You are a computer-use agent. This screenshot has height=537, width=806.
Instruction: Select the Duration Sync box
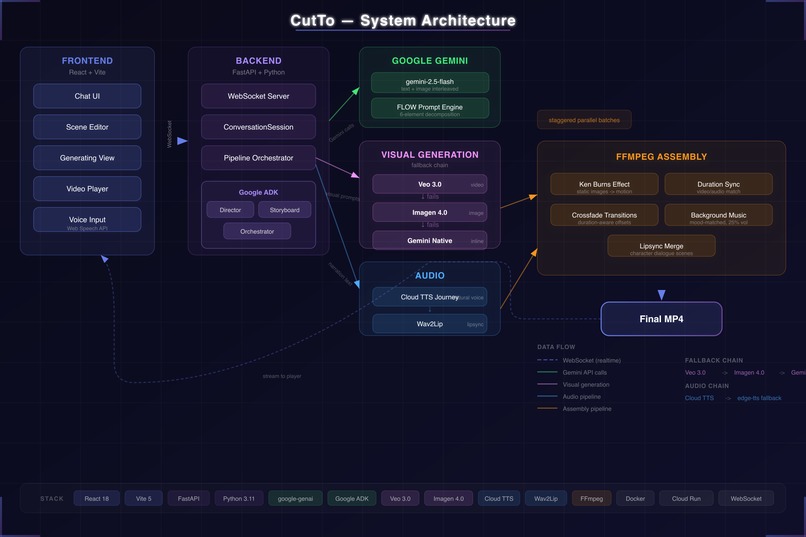718,184
